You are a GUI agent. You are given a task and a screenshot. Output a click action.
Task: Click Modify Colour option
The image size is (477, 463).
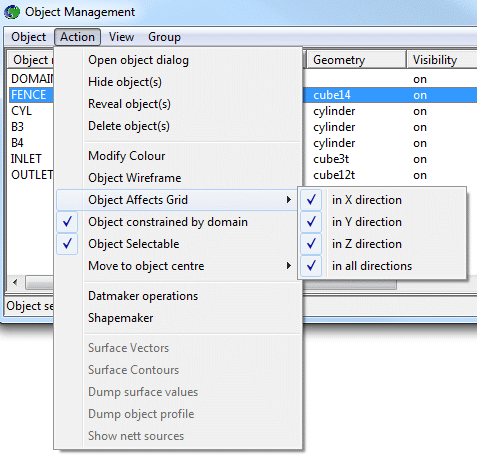coord(179,156)
